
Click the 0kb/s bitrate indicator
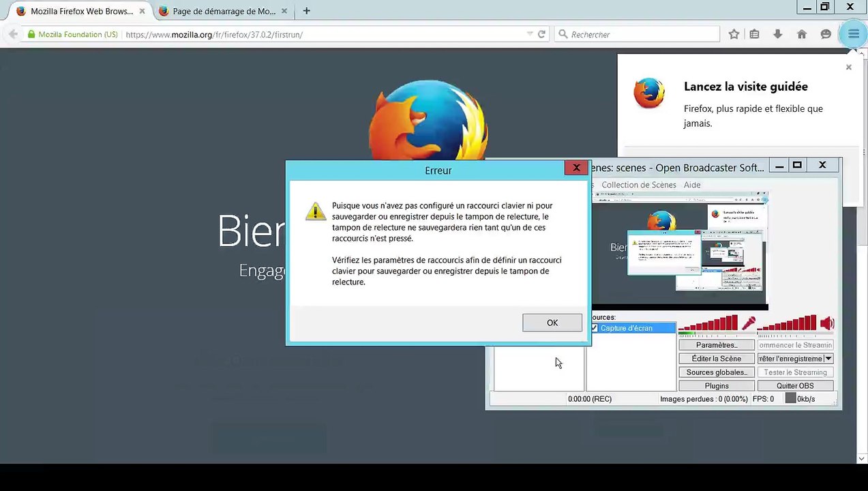click(800, 399)
